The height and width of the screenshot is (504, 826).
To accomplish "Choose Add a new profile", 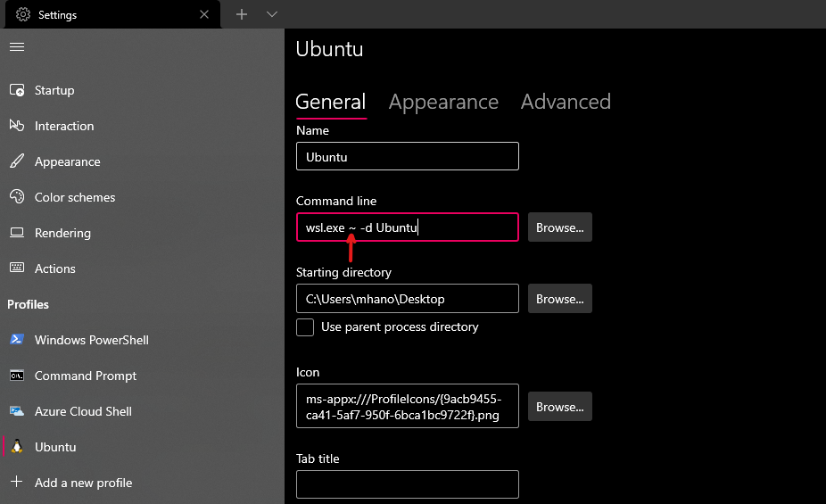I will 142,483.
